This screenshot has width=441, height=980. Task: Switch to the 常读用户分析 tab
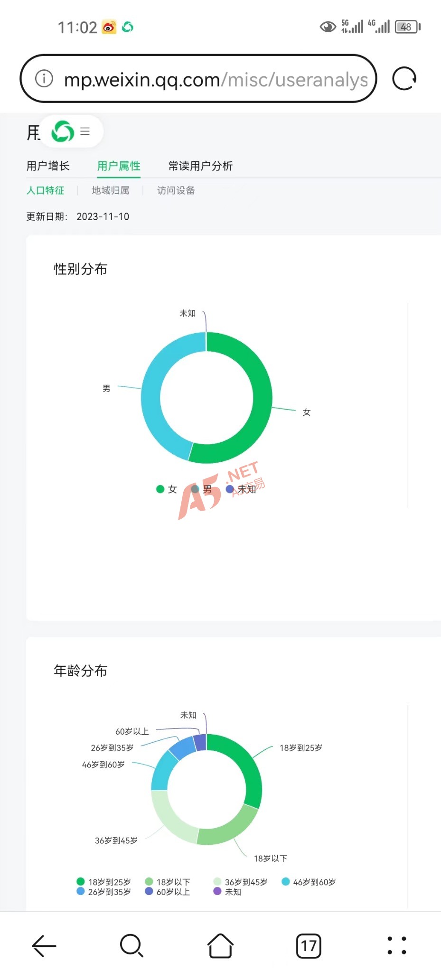click(x=200, y=166)
